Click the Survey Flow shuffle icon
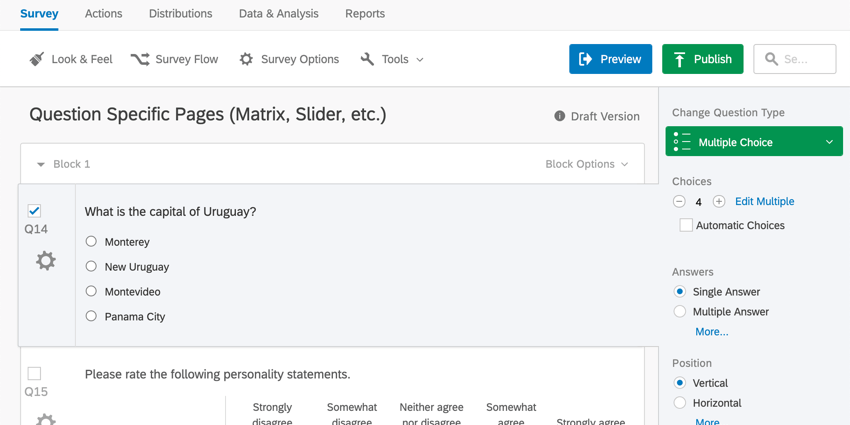This screenshot has width=850, height=425. pyautogui.click(x=140, y=59)
